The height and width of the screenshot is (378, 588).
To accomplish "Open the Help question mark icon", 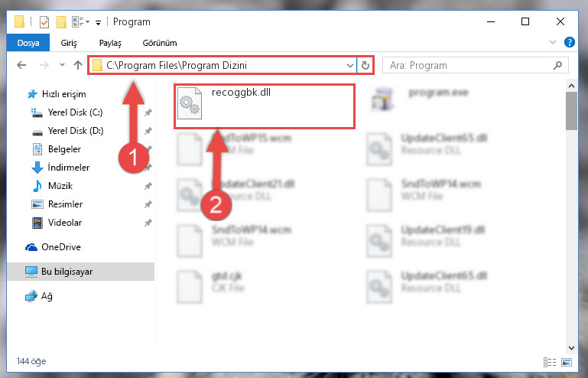I will [569, 42].
